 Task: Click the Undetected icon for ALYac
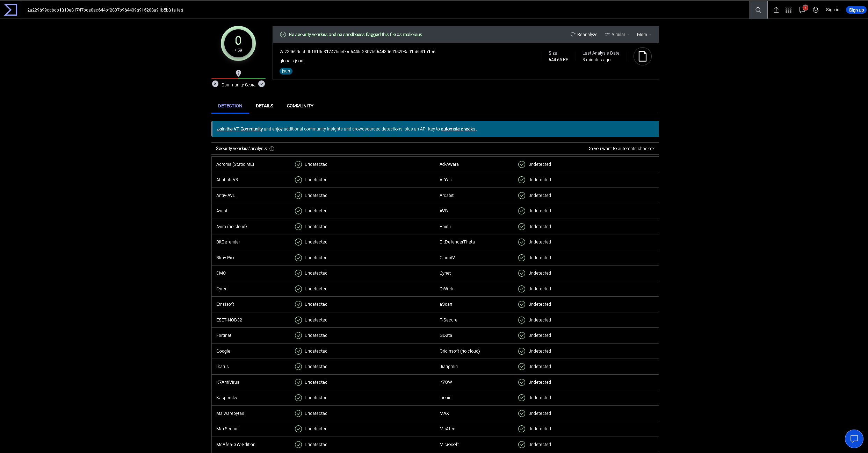pos(521,180)
